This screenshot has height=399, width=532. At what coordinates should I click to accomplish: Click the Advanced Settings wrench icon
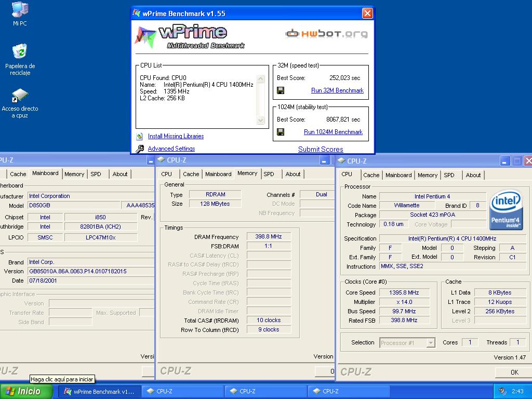139,149
